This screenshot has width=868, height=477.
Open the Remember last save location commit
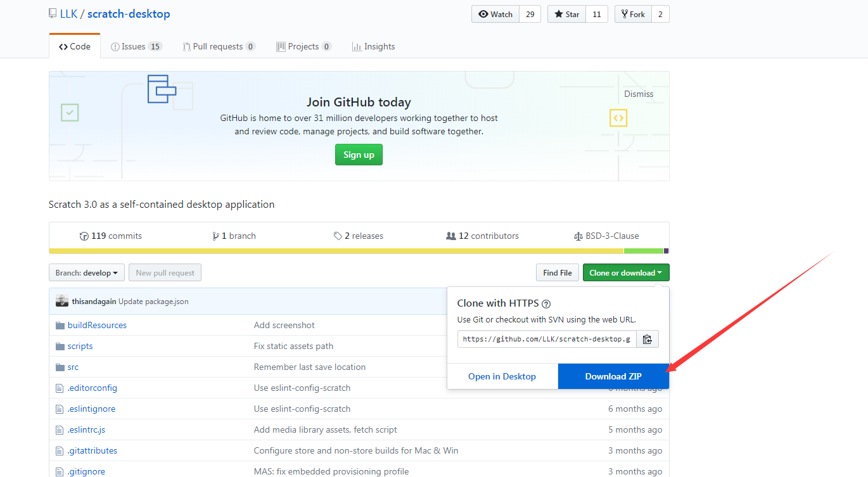[x=310, y=367]
